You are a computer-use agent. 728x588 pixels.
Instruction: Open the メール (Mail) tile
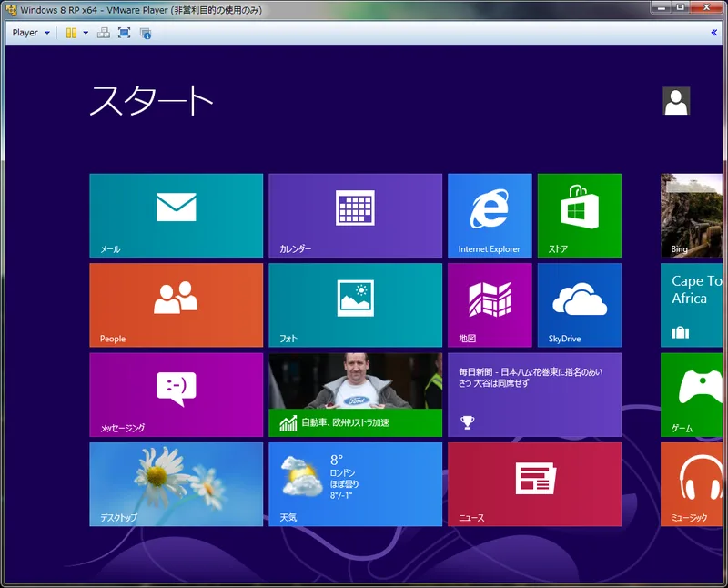tap(176, 215)
